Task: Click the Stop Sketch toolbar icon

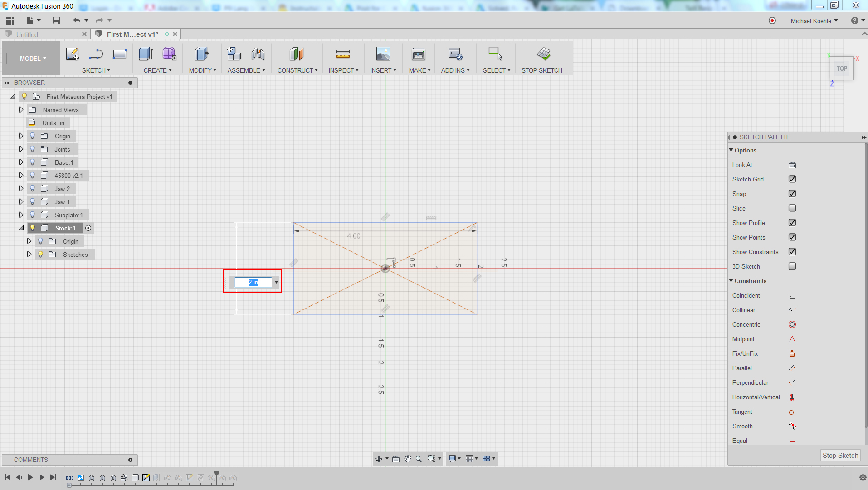Action: tap(544, 54)
